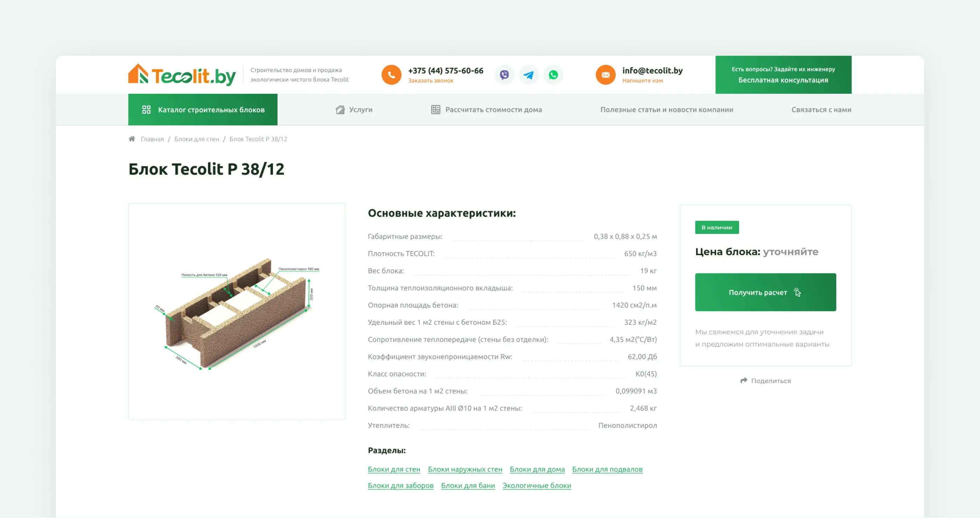This screenshot has width=980, height=518.
Task: Open Viber chat via its icon
Action: (504, 75)
